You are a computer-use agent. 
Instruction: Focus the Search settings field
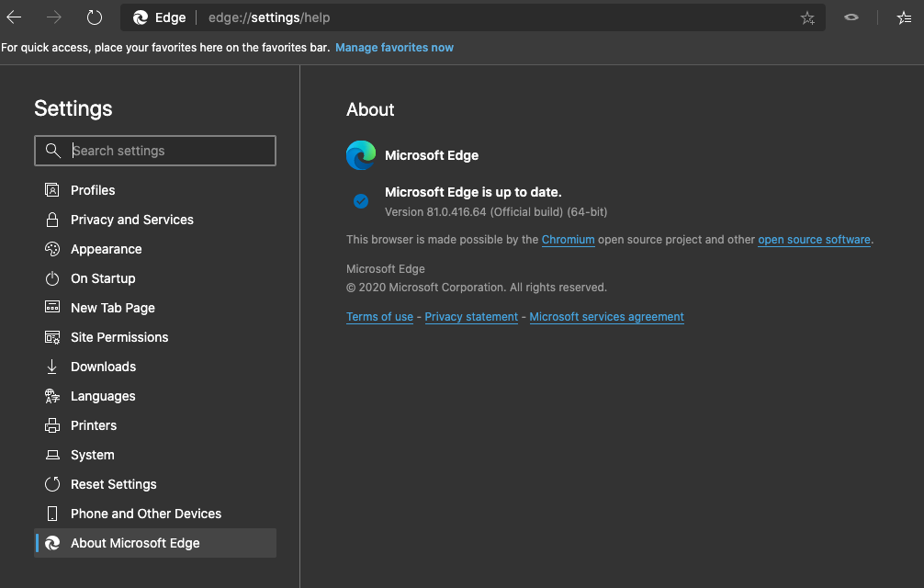pyautogui.click(x=155, y=151)
